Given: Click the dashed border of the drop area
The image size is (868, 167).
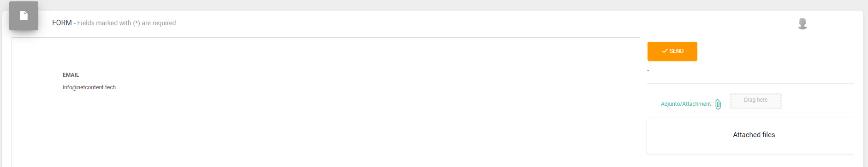Looking at the screenshot, I should [x=756, y=93].
